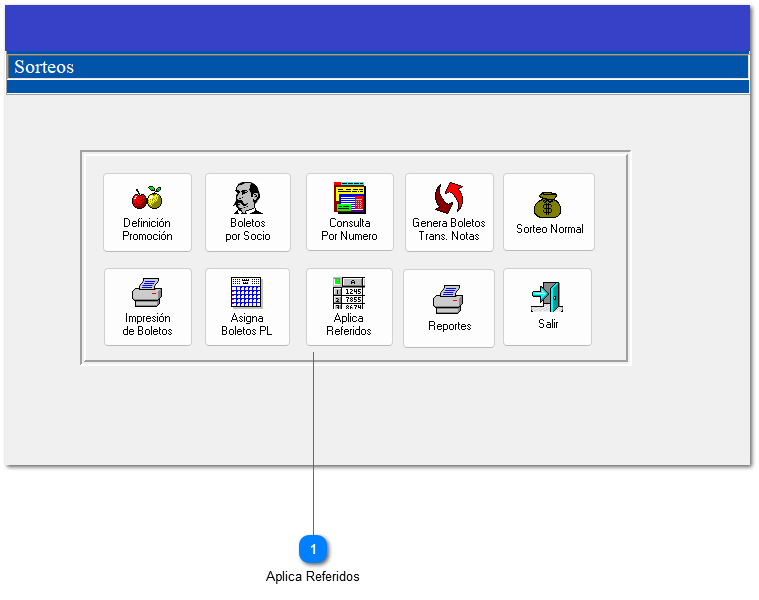
Task: Click the Consulta Por Numero window icon
Action: (349, 198)
